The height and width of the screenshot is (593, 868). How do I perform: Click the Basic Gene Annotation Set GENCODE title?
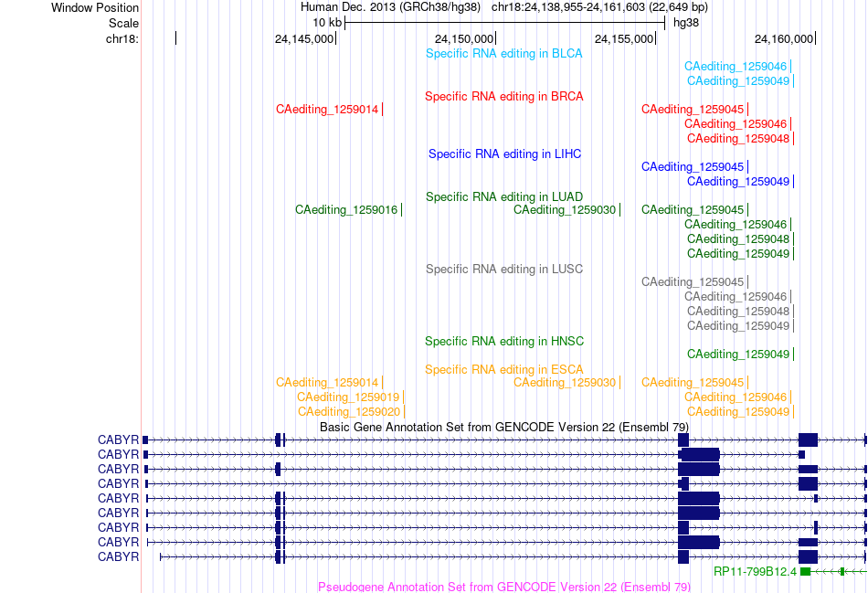503,427
